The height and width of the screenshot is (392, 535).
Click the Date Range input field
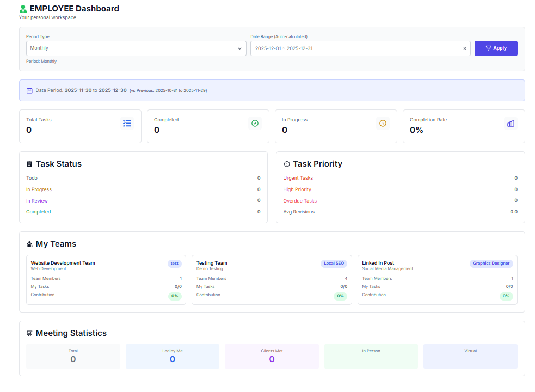[x=354, y=48]
